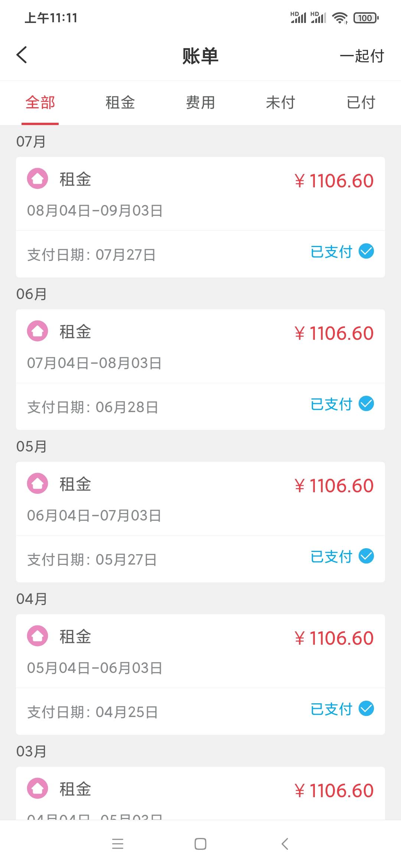Tap the blue paid checkmark dated 06月28日
Image resolution: width=401 pixels, height=868 pixels.
pos(366,404)
